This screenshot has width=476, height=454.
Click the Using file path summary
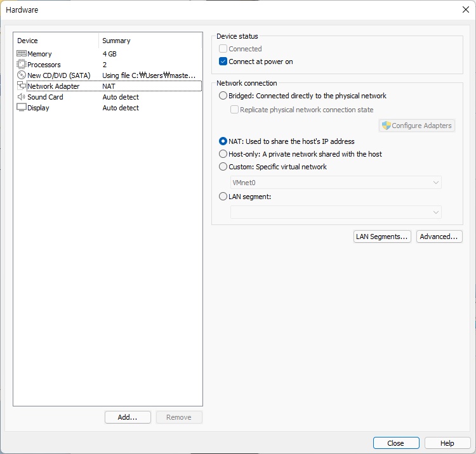149,75
